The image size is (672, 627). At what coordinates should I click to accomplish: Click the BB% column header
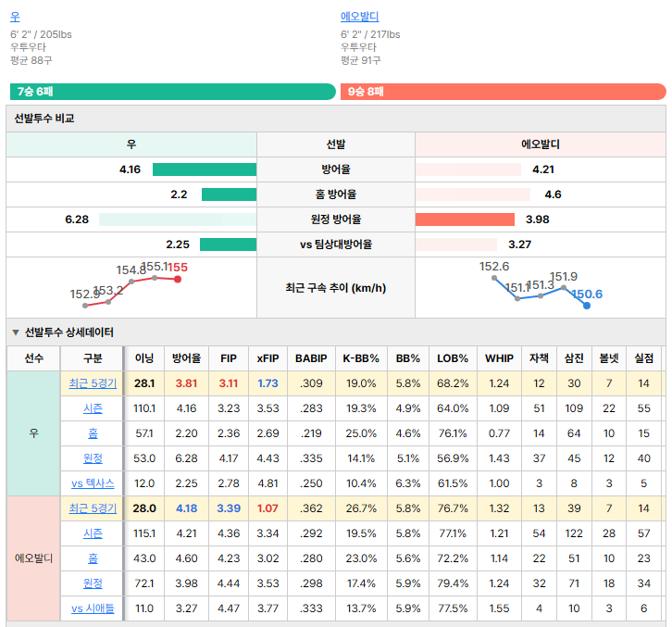coord(408,358)
